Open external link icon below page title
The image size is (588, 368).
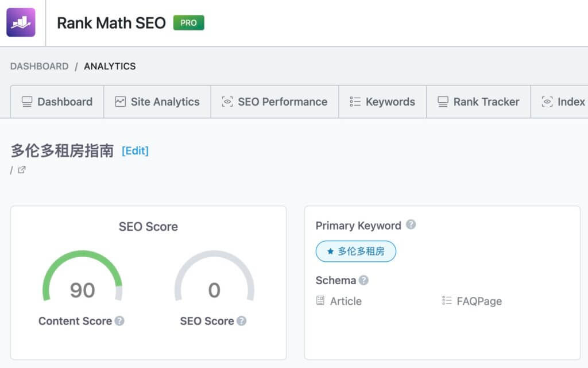click(x=22, y=170)
